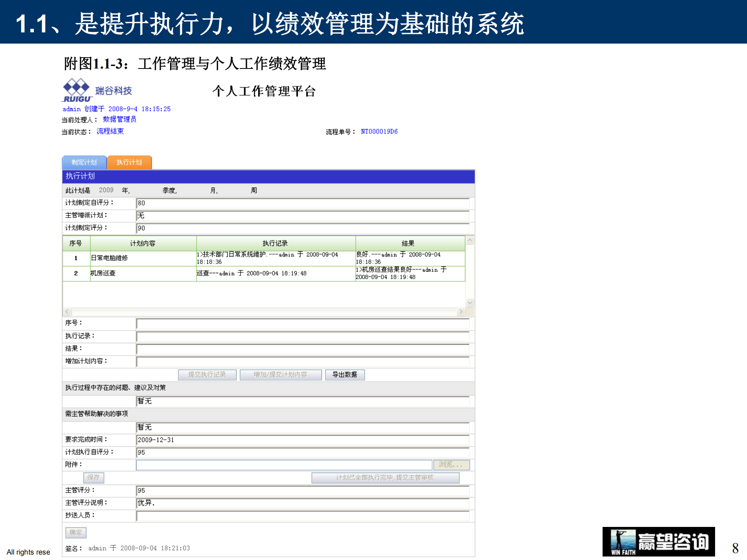Click 浏览 to browse for attachment
Image resolution: width=747 pixels, height=560 pixels.
451,465
